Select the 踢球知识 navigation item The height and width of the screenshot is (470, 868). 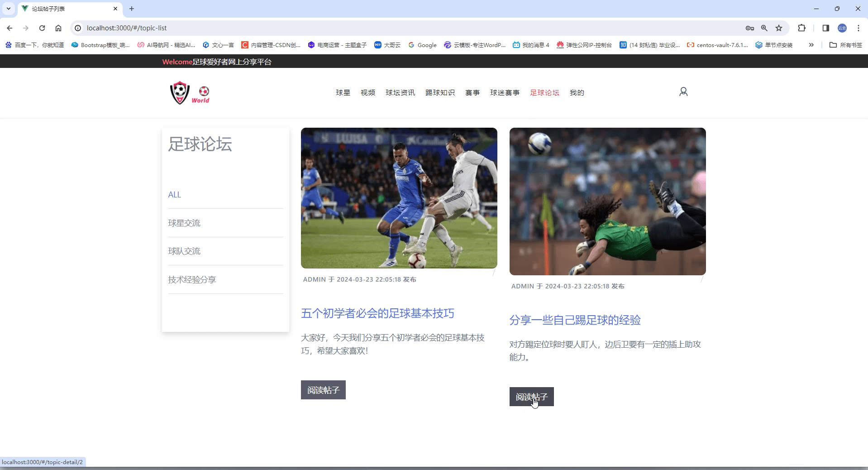(439, 92)
